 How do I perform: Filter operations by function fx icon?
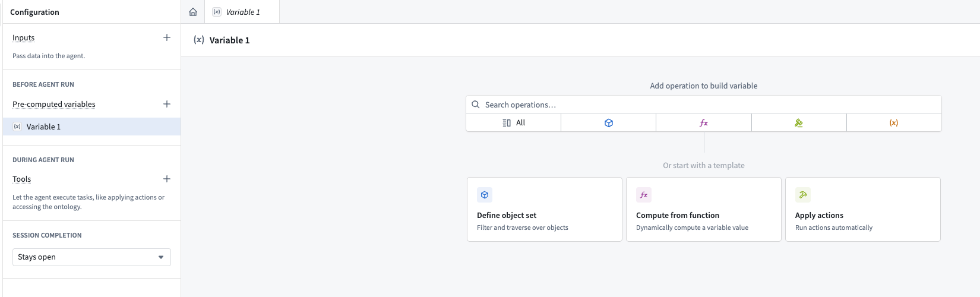tap(704, 123)
